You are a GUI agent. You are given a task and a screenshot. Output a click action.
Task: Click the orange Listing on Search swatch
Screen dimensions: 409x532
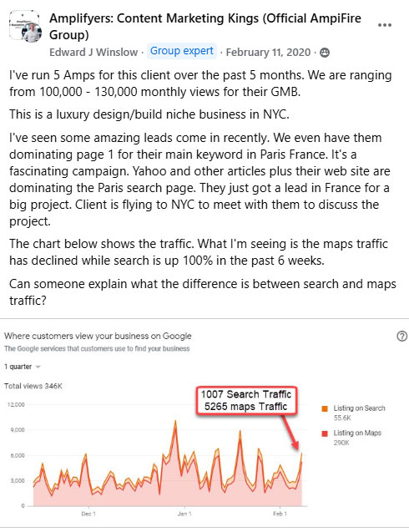click(325, 408)
